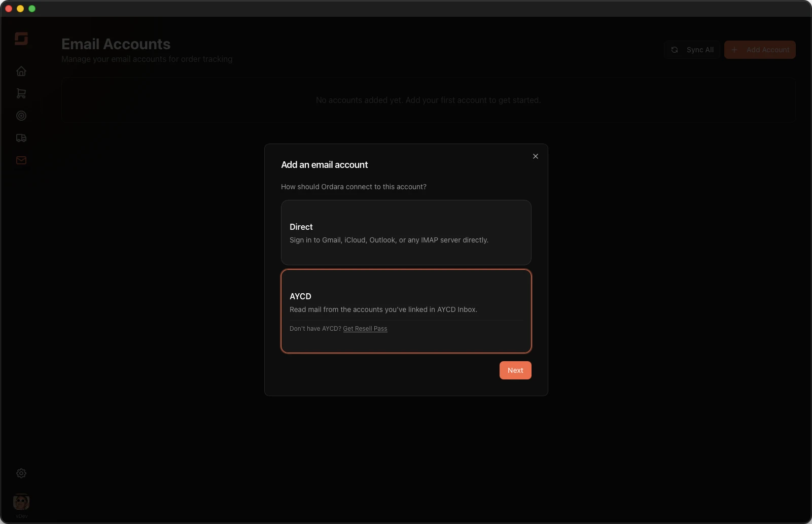Click 'How should Ordara connect' prompt text
812x524 pixels.
coord(354,187)
